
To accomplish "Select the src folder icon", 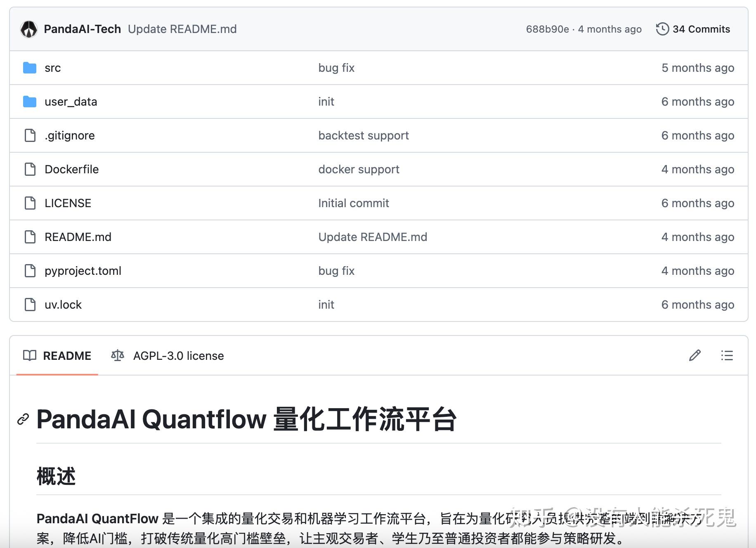I will (29, 68).
